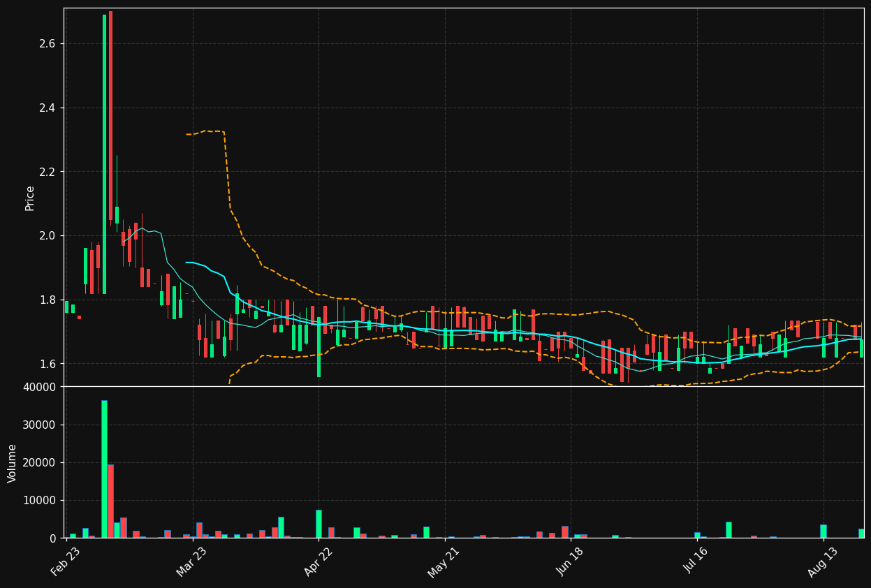Click the Jun 18 date label

pyautogui.click(x=570, y=561)
